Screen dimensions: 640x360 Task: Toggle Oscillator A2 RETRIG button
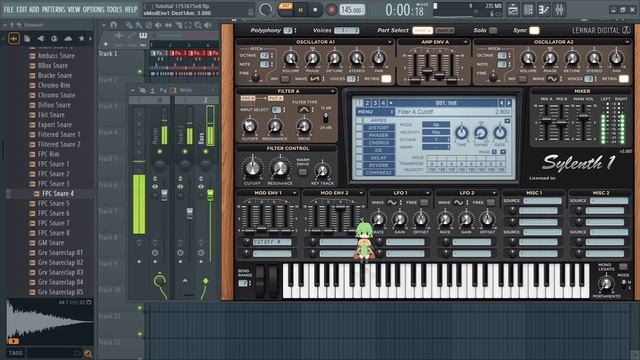[x=623, y=79]
